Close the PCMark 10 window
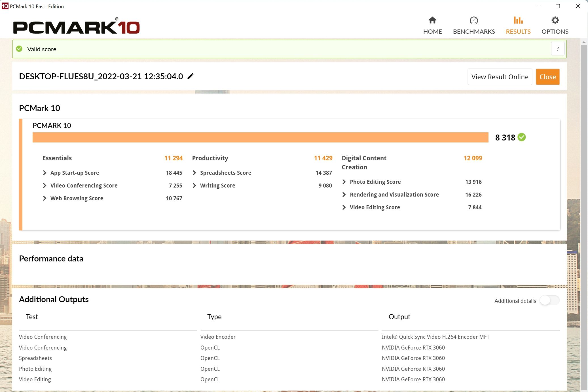Viewport: 588px width, 392px height. tap(578, 6)
